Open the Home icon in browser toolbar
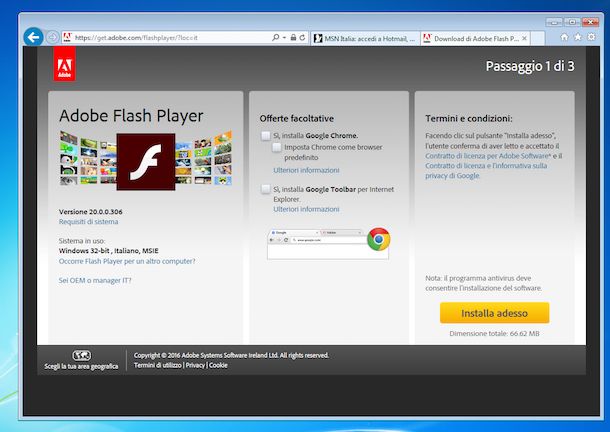Screen dimensions: 610x432 [x=564, y=37]
